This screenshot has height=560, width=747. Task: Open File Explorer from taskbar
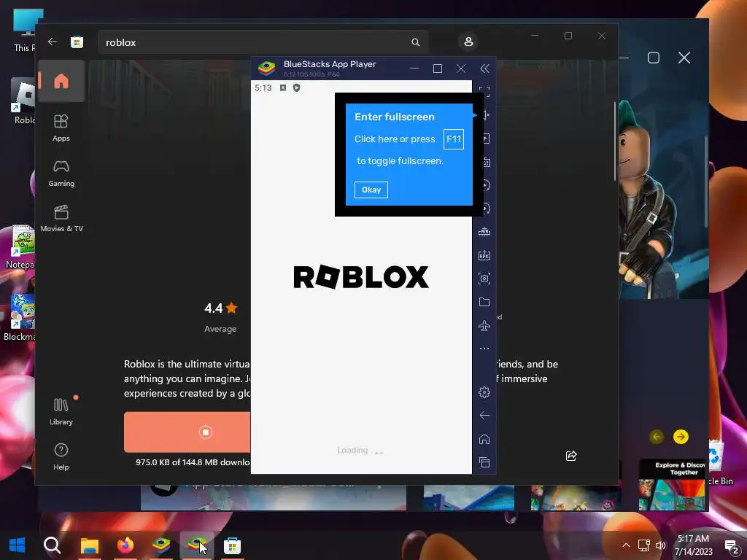tap(89, 545)
